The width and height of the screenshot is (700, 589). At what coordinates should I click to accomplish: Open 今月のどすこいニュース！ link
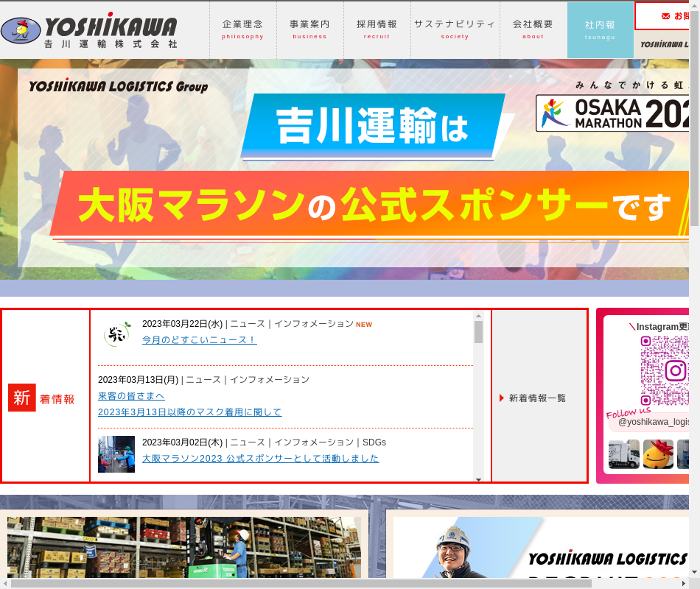199,339
